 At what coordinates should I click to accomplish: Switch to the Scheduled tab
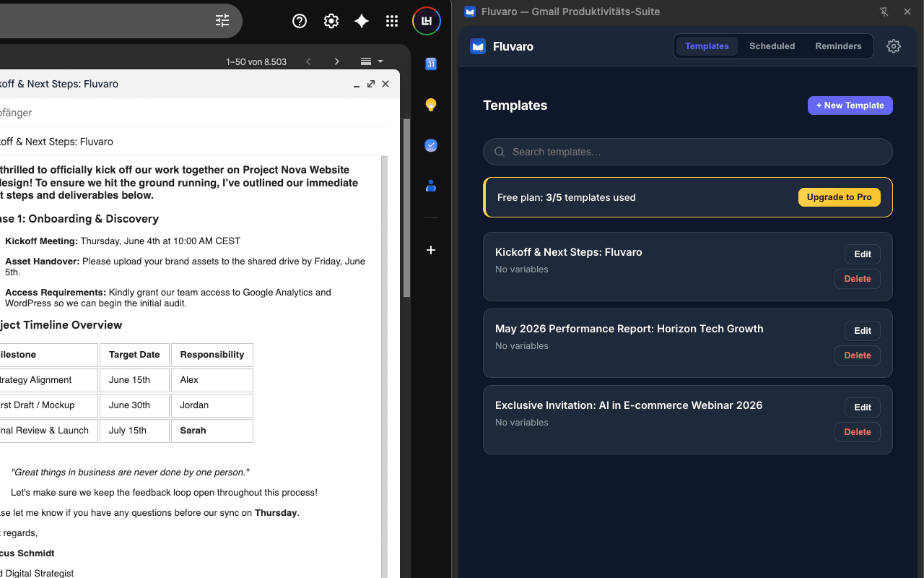(772, 46)
